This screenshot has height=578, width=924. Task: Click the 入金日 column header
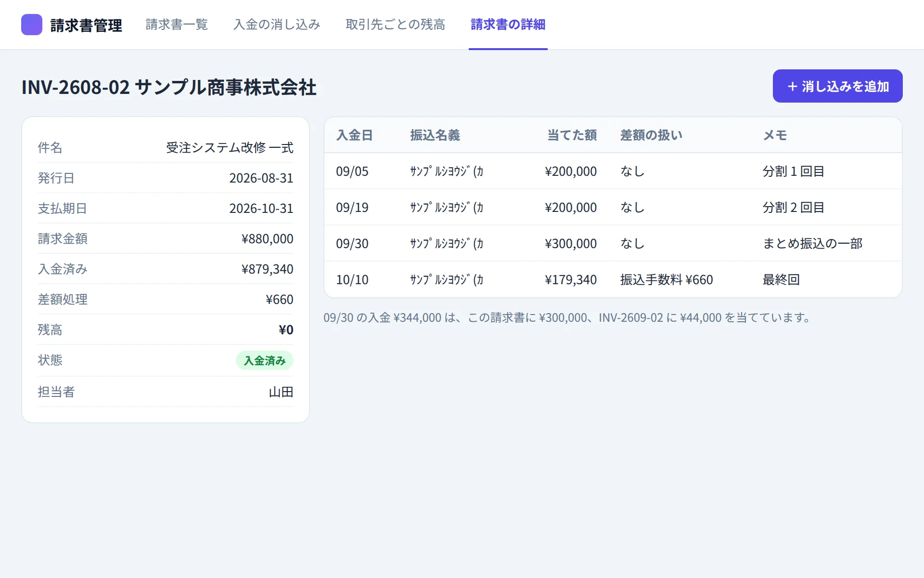coord(355,135)
